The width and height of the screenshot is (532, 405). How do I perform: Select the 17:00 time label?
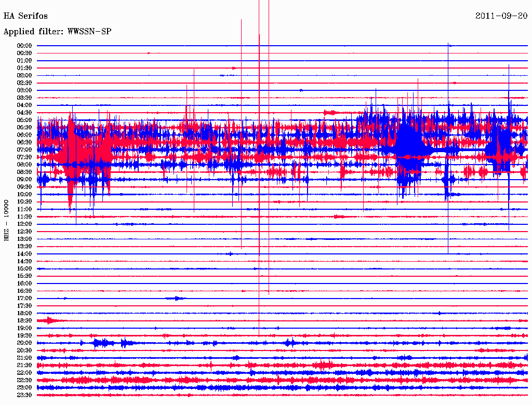click(24, 299)
